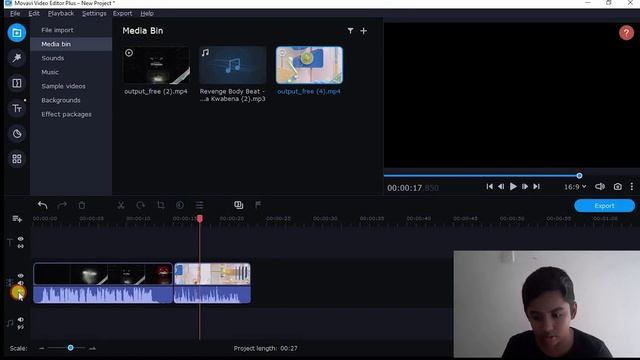Toggle title track link icon

(x=20, y=246)
